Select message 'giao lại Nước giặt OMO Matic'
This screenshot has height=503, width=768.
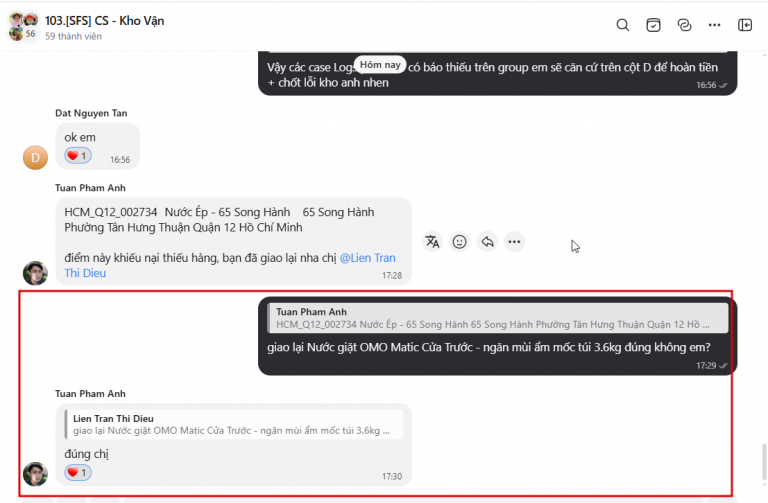489,347
